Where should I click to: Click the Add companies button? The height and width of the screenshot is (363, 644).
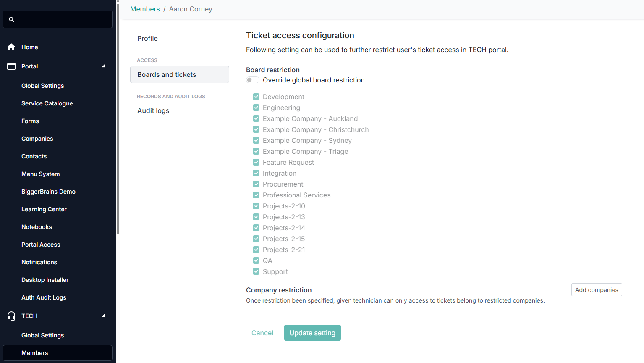[596, 290]
